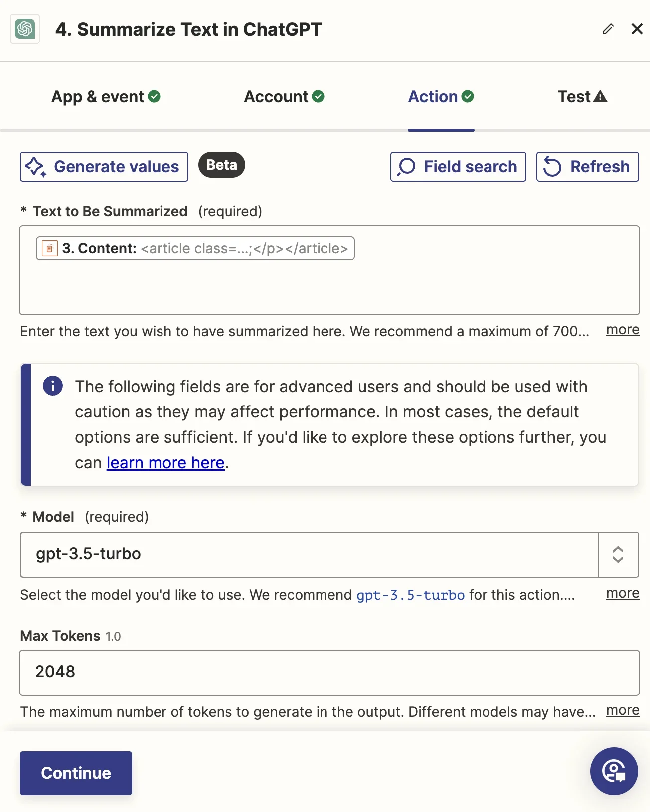
Task: Click the 3. Content mapped data pill
Action: (x=195, y=248)
